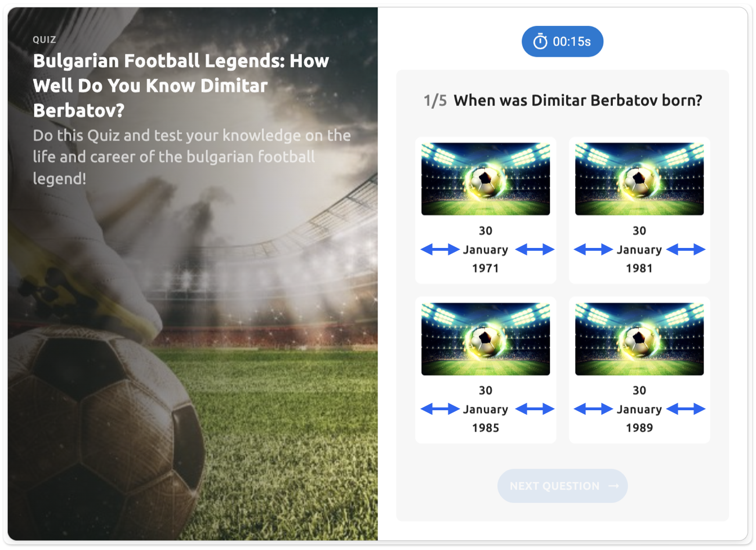The width and height of the screenshot is (756, 550).
Task: Click the stopwatch icon in the timer
Action: (540, 42)
